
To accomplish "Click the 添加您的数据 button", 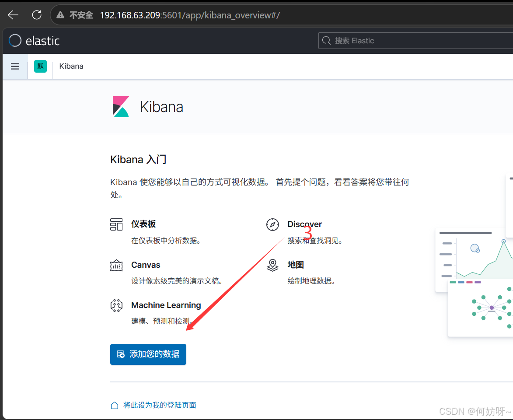I will 148,354.
